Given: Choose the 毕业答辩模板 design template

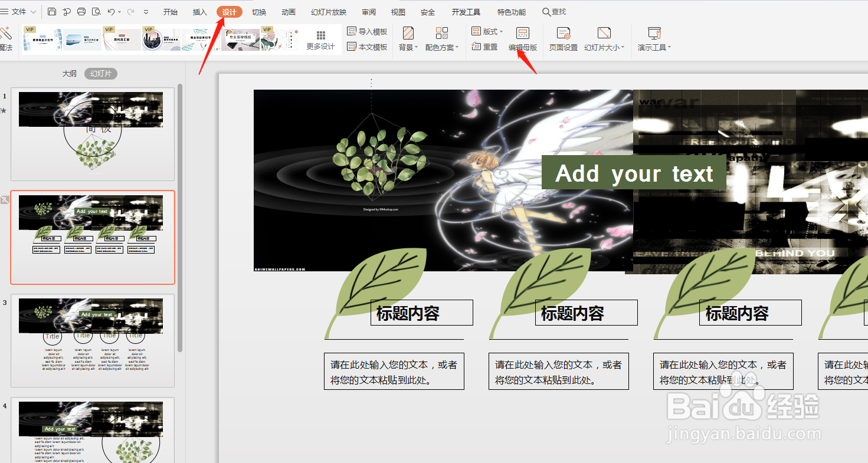Looking at the screenshot, I should (x=241, y=38).
